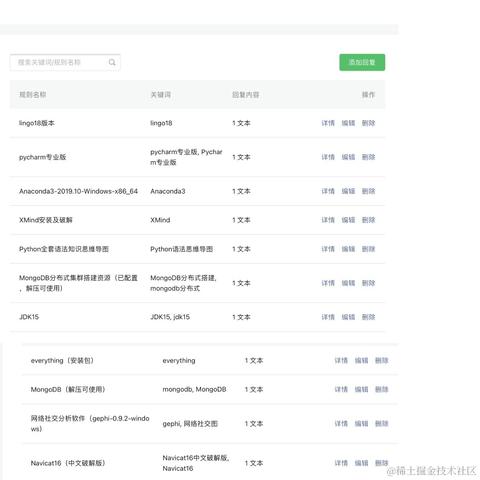This screenshot has height=480, width=480.
Task: Click 编辑 for 网络社交分析软件 gephi rule
Action: pyautogui.click(x=361, y=424)
